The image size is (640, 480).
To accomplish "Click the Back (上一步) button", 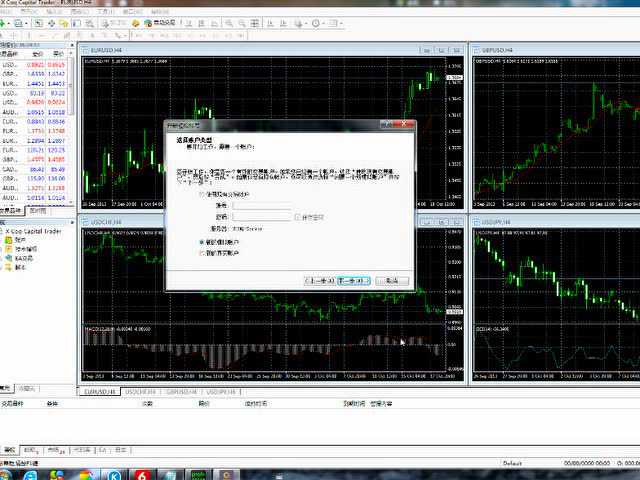I will coord(320,281).
